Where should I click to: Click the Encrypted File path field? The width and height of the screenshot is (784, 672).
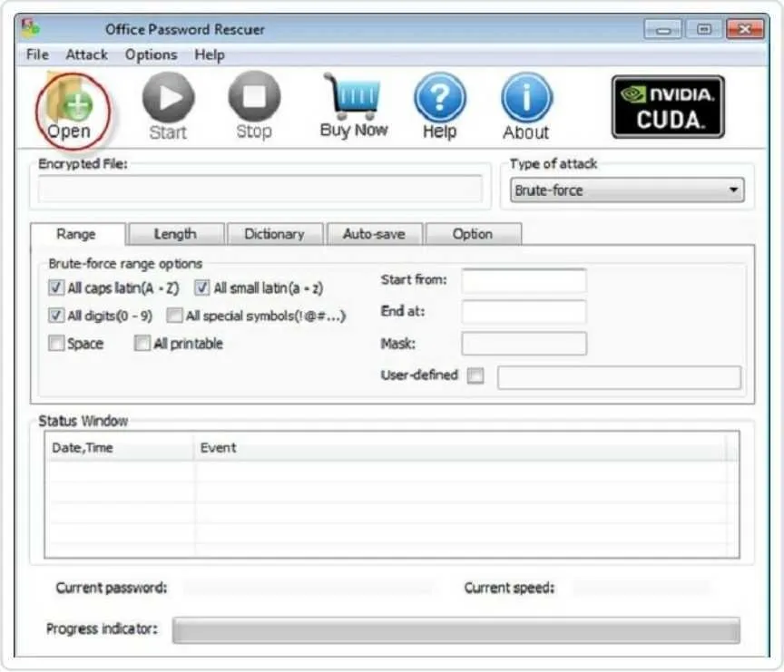click(260, 189)
